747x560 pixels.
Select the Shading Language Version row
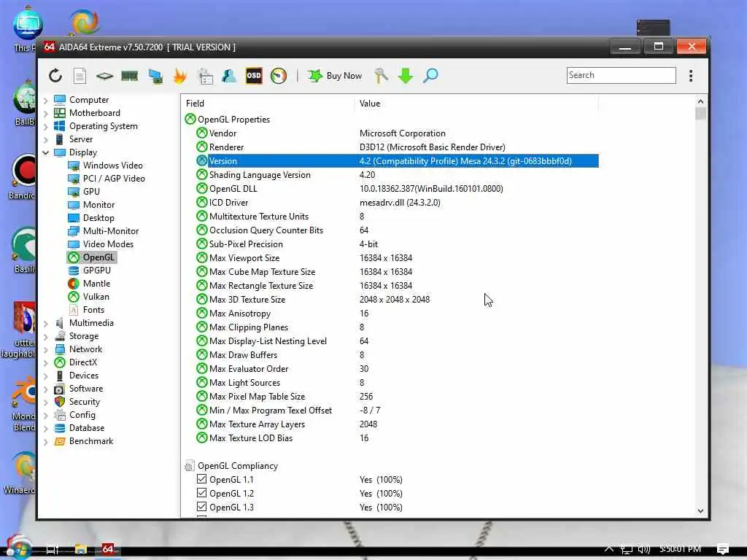(397, 175)
